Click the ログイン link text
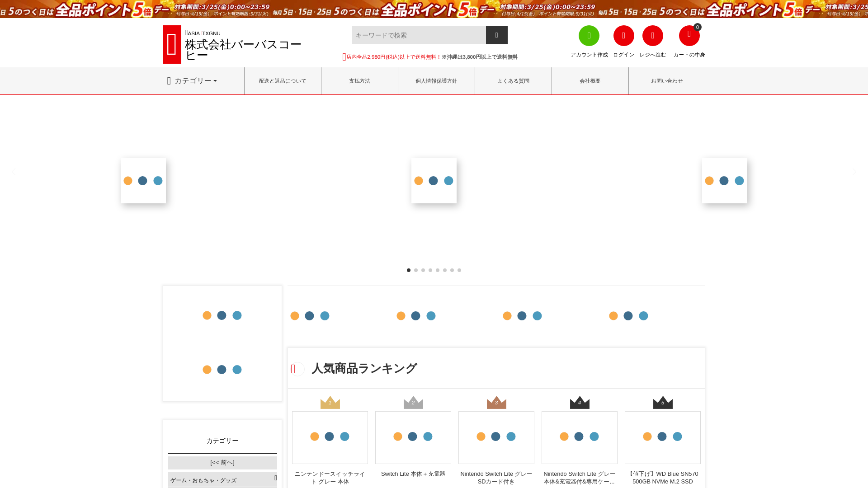This screenshot has height=488, width=868. click(x=623, y=55)
